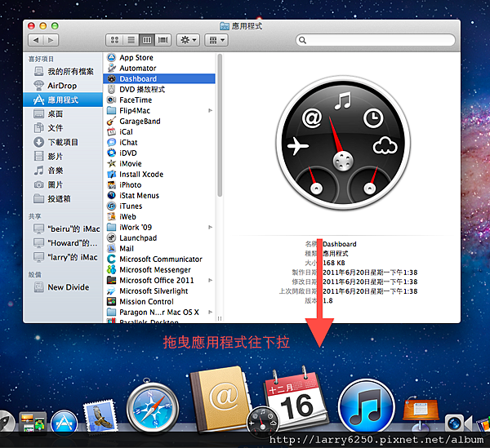Open the New Divide device
This screenshot has width=490, height=448.
tap(63, 287)
